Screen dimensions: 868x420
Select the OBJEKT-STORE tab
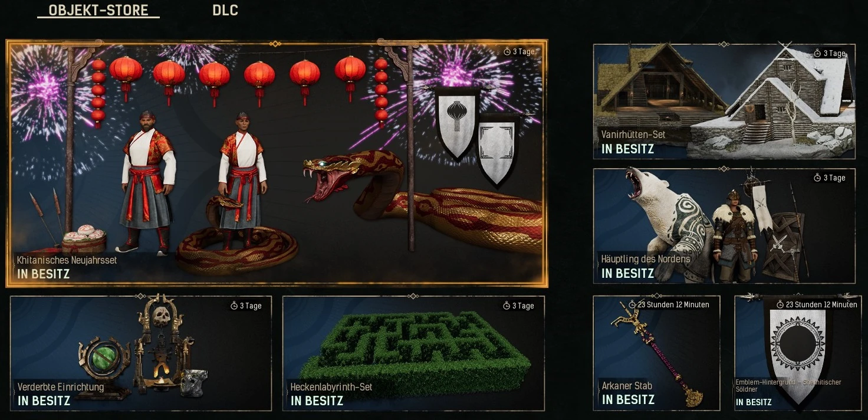pos(98,10)
